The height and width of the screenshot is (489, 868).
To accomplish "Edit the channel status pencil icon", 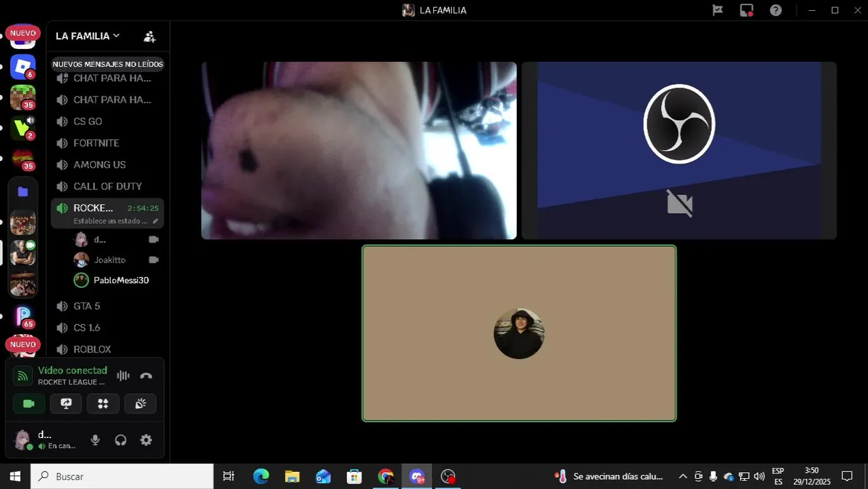I will pos(156,221).
